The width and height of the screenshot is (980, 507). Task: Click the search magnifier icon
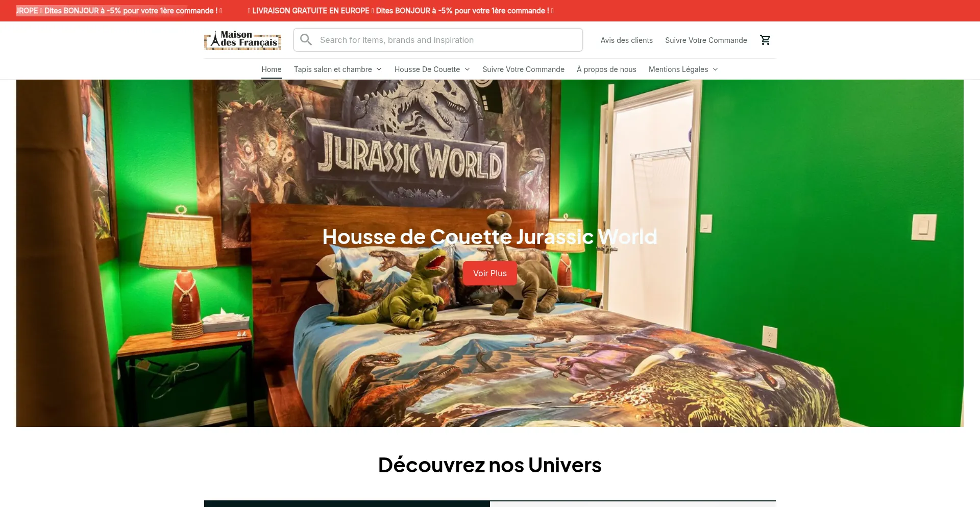click(x=306, y=39)
